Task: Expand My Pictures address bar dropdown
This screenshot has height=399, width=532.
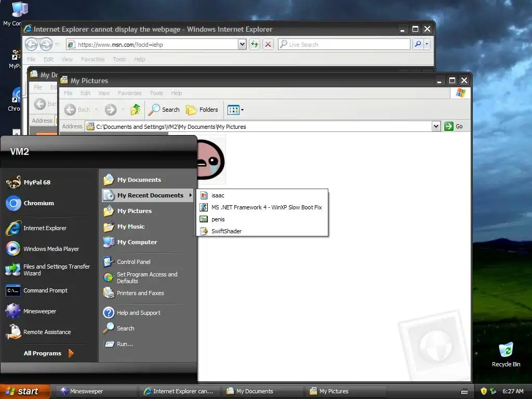Action: pyautogui.click(x=436, y=127)
